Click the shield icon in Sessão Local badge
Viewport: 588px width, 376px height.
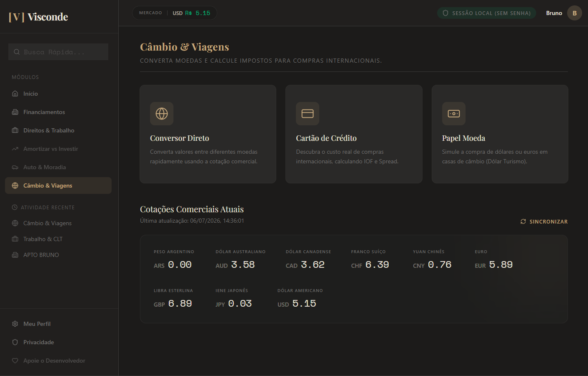(445, 13)
